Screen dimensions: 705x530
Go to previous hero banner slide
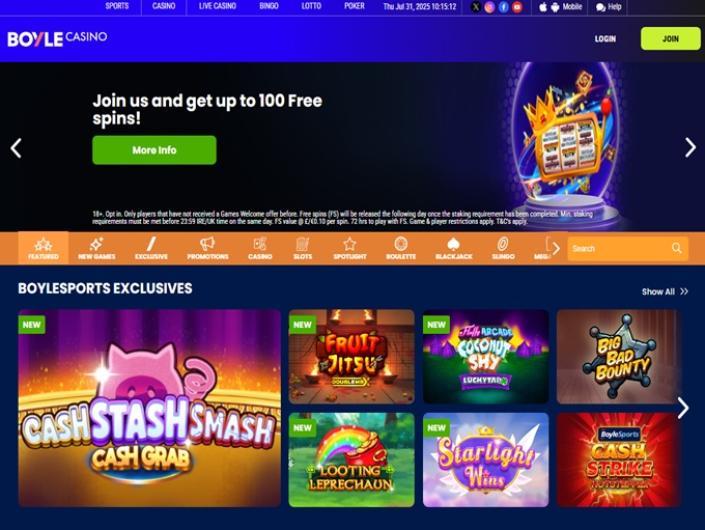(x=16, y=148)
